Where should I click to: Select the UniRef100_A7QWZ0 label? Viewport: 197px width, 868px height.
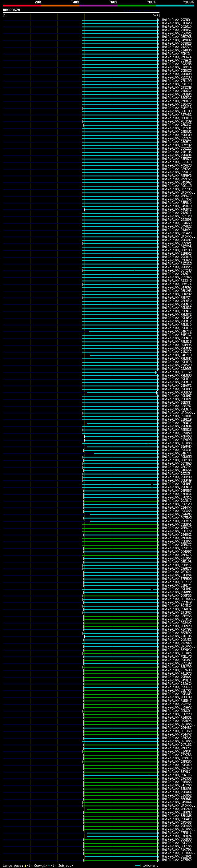(x=177, y=422)
